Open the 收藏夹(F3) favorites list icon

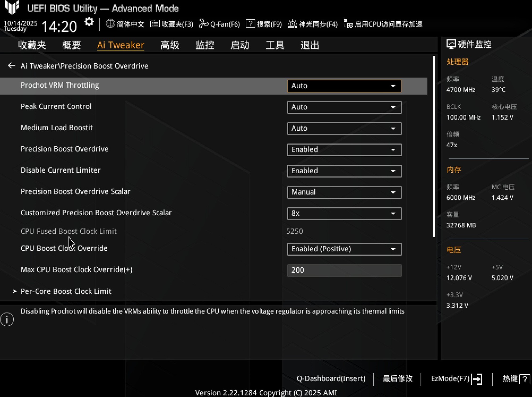click(155, 24)
